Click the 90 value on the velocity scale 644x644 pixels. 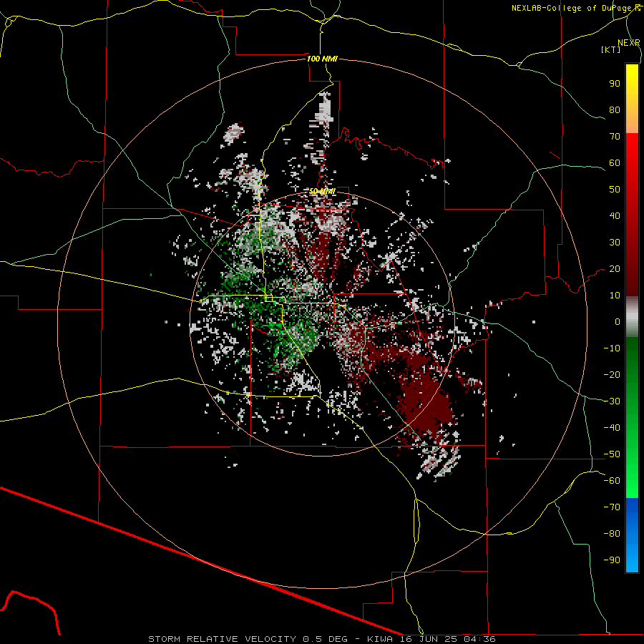coord(615,84)
